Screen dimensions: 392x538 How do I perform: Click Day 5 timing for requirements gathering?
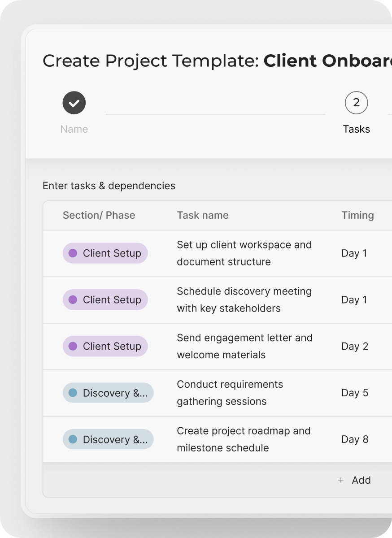pyautogui.click(x=355, y=393)
